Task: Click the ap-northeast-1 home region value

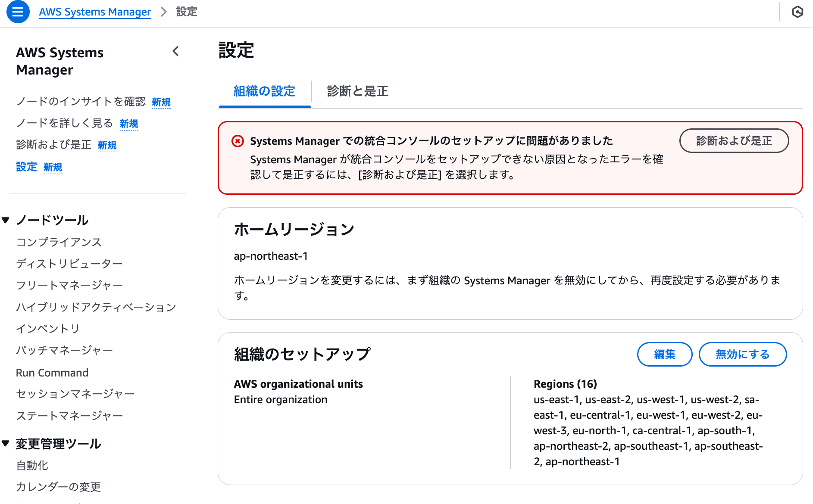Action: pyautogui.click(x=271, y=256)
